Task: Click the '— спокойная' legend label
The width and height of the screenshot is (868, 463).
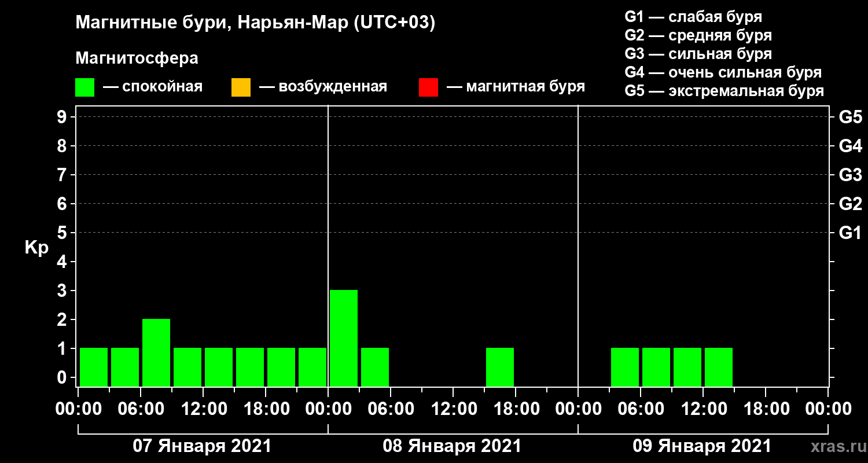Action: (153, 87)
